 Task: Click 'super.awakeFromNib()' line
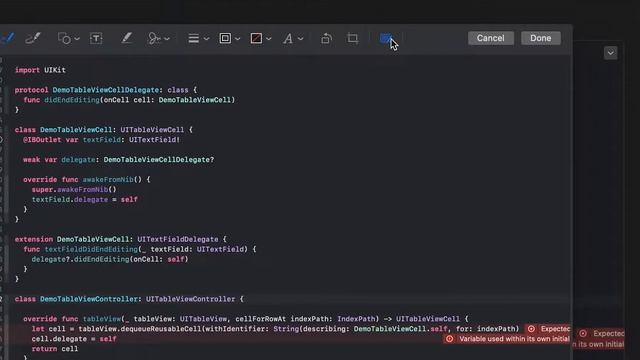74,189
